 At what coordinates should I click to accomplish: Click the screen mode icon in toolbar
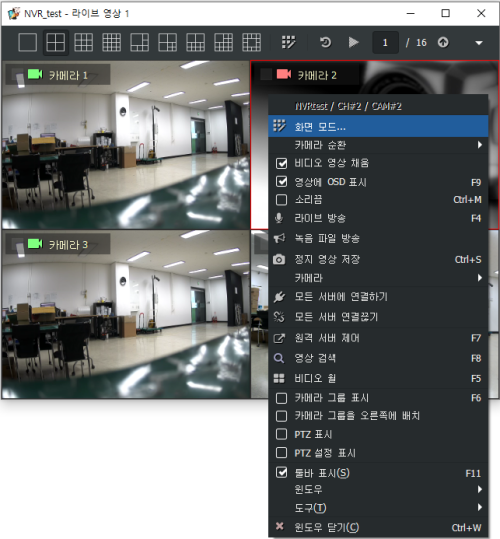click(x=288, y=43)
